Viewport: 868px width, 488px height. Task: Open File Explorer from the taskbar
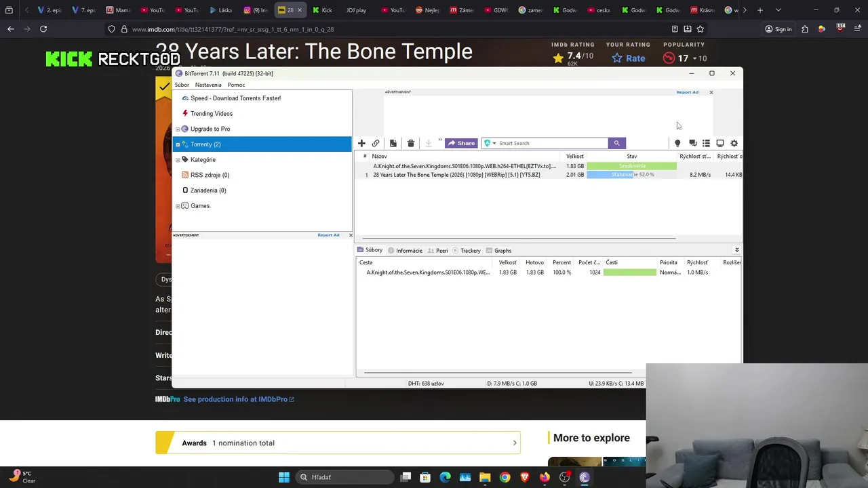[x=485, y=477]
